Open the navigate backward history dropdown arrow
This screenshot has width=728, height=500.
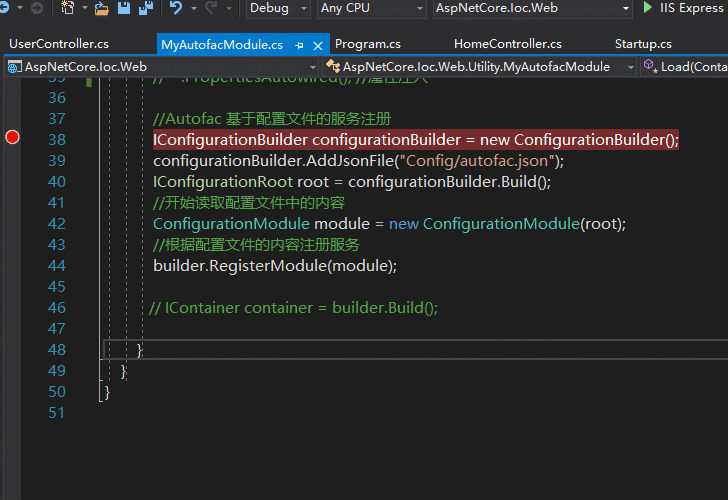point(20,8)
